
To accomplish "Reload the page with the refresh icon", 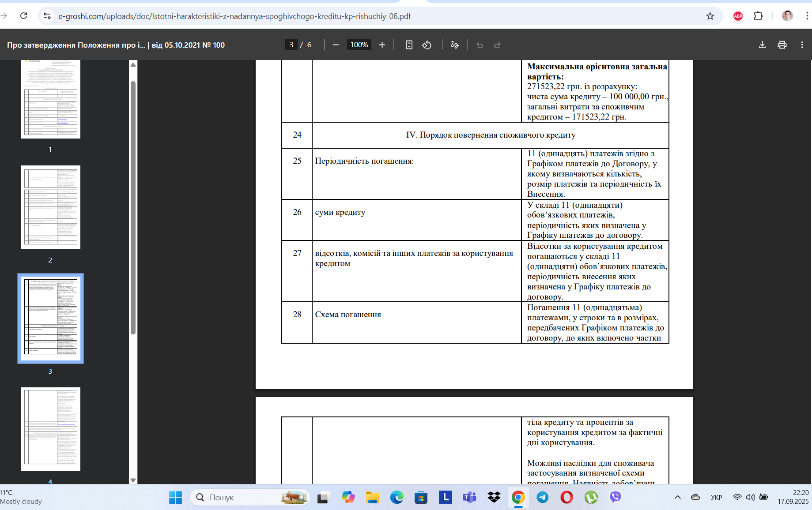I will click(x=24, y=16).
